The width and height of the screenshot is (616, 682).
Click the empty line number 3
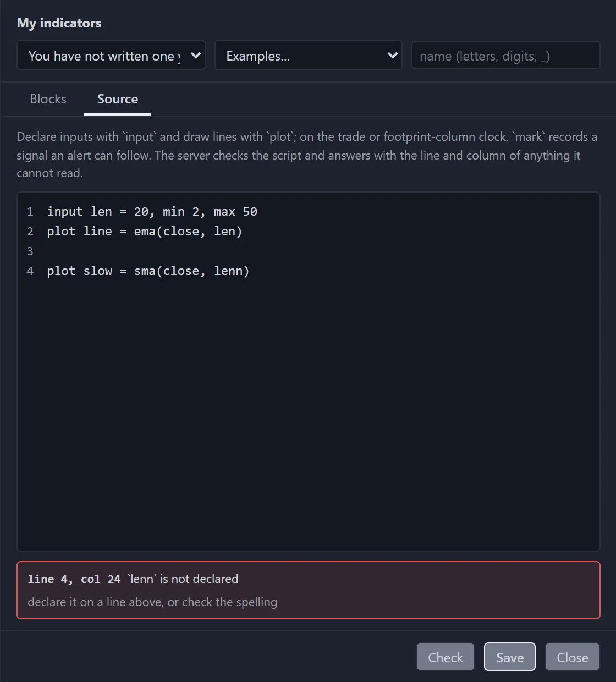30,251
